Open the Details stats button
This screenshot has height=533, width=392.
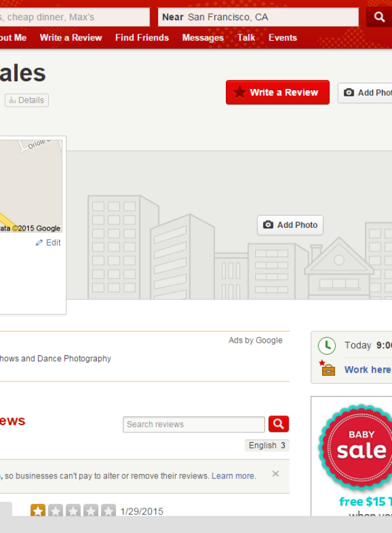[27, 100]
